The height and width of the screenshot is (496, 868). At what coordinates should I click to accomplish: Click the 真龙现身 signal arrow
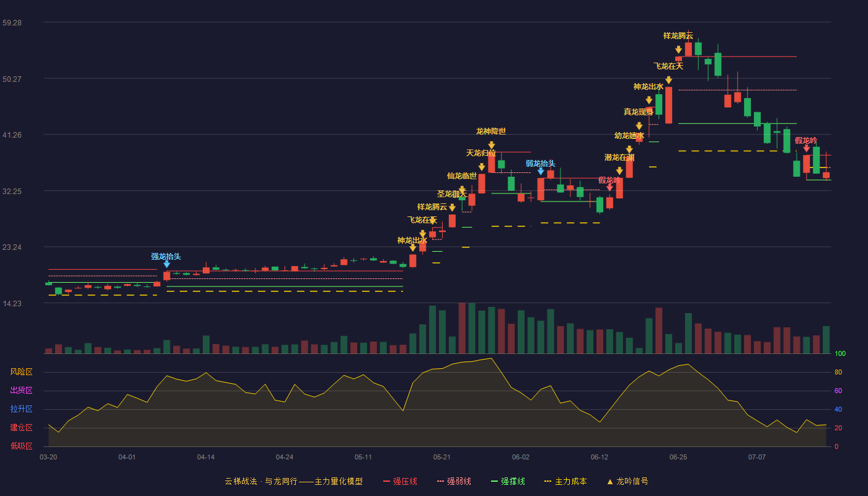[639, 126]
